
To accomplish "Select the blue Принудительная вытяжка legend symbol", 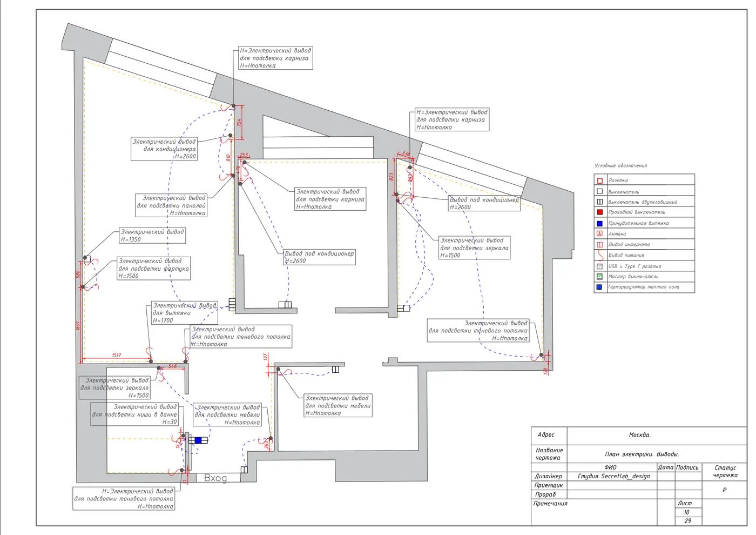I will (x=599, y=223).
